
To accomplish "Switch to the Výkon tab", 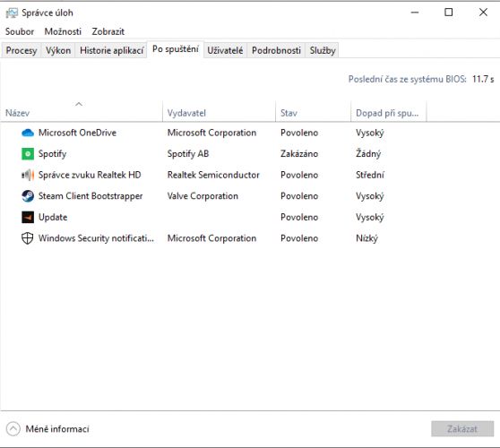I will (x=58, y=50).
